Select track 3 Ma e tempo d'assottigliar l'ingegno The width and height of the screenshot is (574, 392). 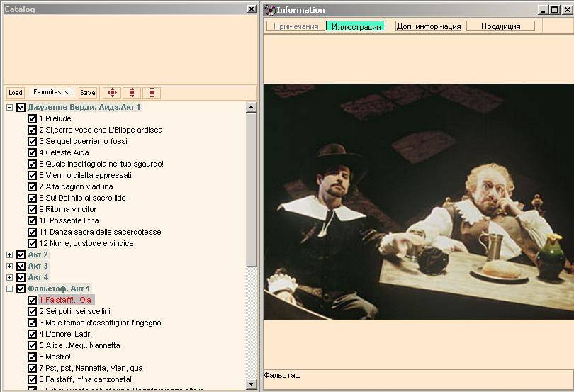(100, 323)
